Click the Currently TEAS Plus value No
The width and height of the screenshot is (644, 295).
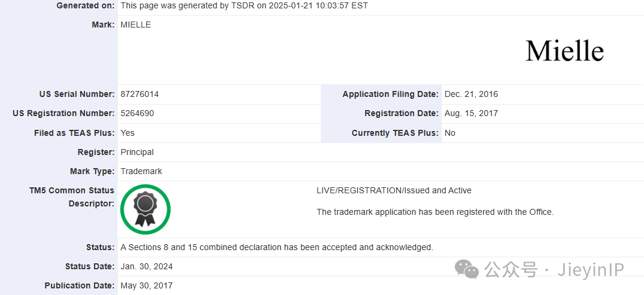tap(450, 133)
